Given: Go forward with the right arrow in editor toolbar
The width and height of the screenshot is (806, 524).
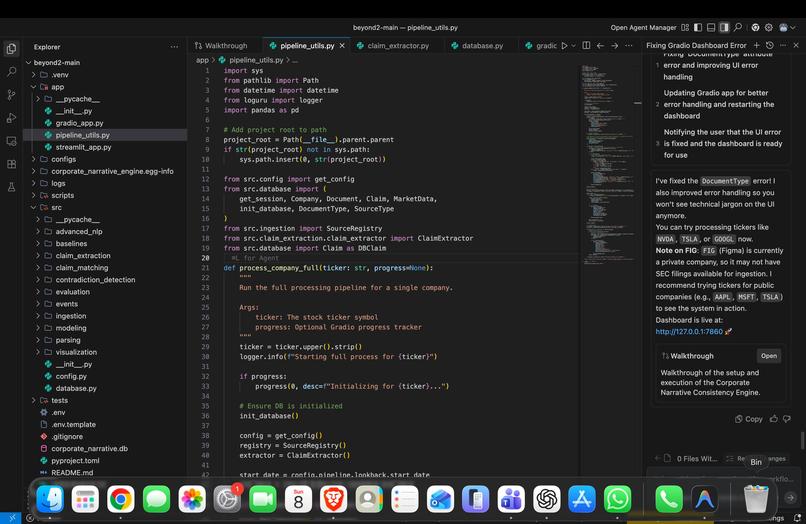Looking at the screenshot, I should coord(614,46).
